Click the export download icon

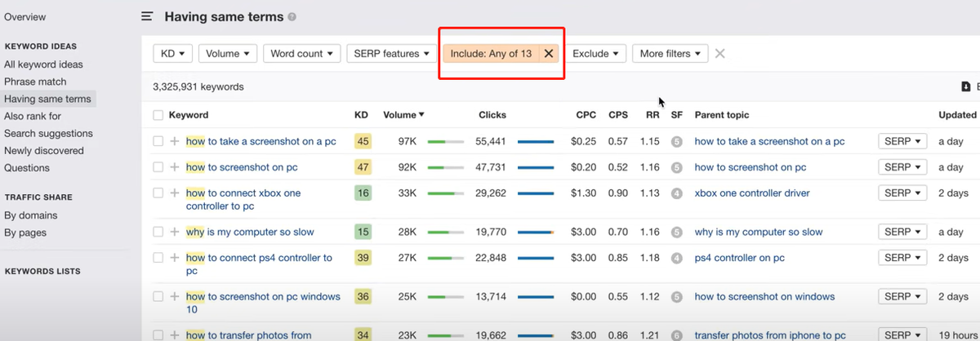point(966,87)
